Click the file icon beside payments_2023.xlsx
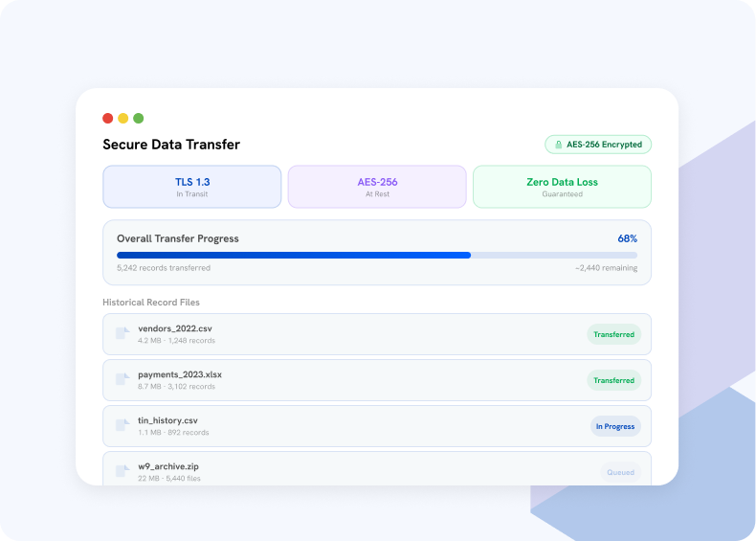 (x=122, y=379)
